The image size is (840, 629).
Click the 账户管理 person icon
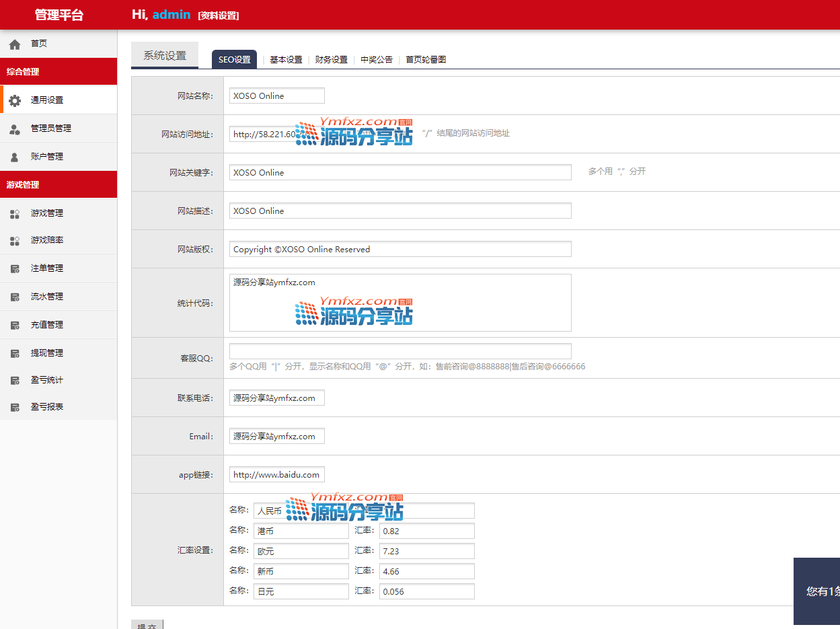click(15, 157)
